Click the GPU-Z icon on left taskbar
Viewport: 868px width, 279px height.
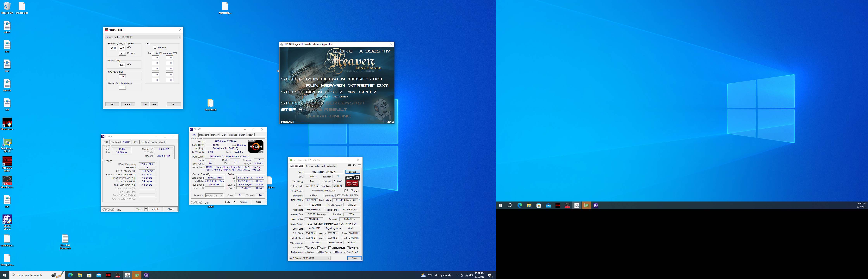pyautogui.click(x=137, y=275)
